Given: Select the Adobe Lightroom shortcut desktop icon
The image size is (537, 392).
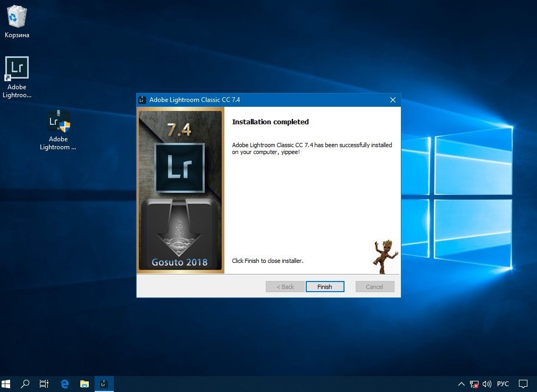Looking at the screenshot, I should point(17,78).
